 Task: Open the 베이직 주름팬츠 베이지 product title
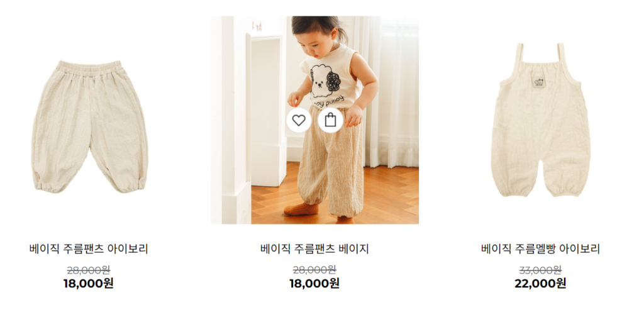(314, 249)
